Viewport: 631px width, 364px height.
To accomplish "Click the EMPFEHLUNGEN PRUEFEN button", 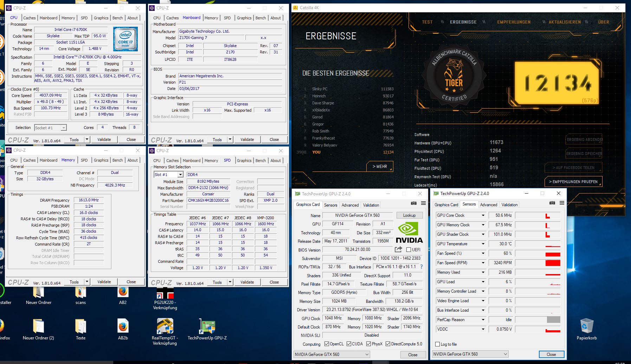I will click(x=573, y=182).
